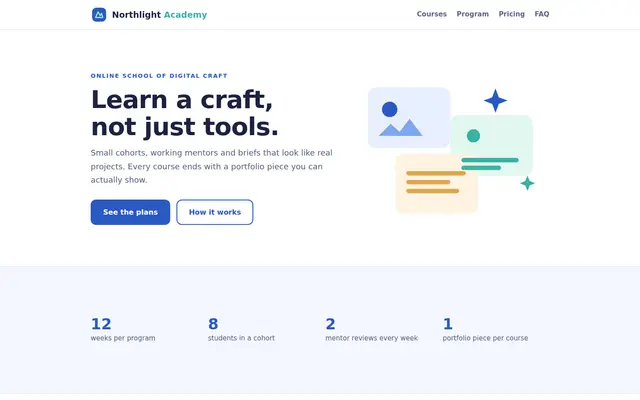Click the portfolio piece per course label
640x400 pixels.
[485, 338]
